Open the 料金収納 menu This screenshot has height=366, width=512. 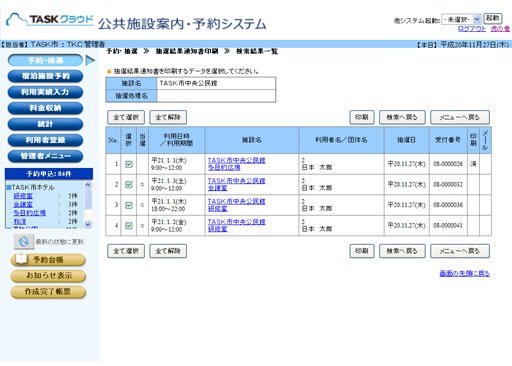point(45,108)
